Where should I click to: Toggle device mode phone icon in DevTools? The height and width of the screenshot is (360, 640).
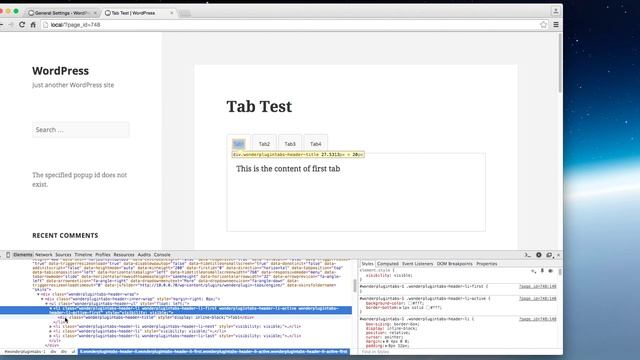[x=8, y=255]
